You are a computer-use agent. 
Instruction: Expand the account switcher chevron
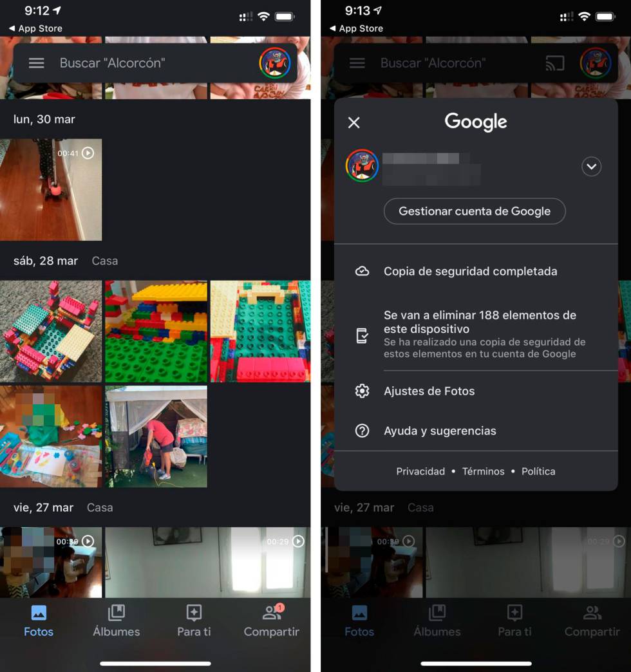(x=591, y=166)
